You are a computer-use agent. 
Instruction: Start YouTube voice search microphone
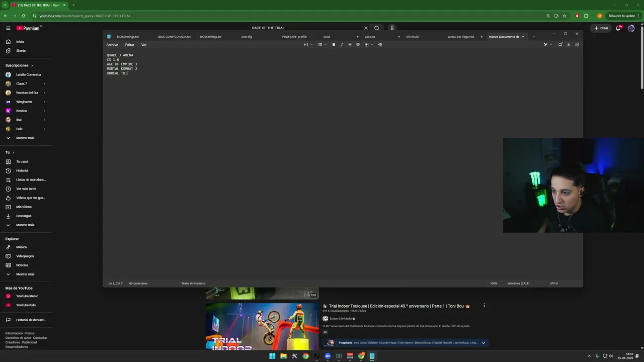[x=392, y=28]
